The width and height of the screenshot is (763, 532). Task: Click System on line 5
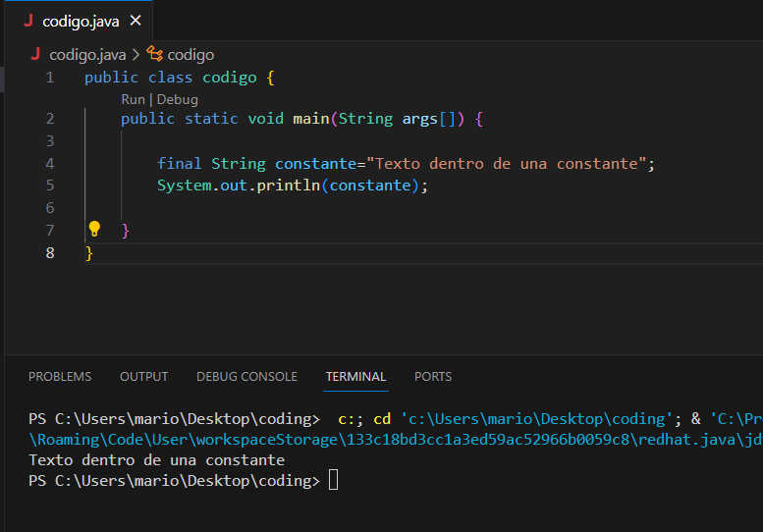pos(185,186)
